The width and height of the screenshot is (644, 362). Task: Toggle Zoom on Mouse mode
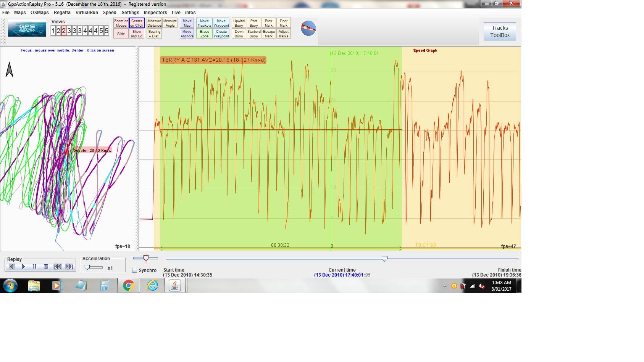pyautogui.click(x=121, y=23)
